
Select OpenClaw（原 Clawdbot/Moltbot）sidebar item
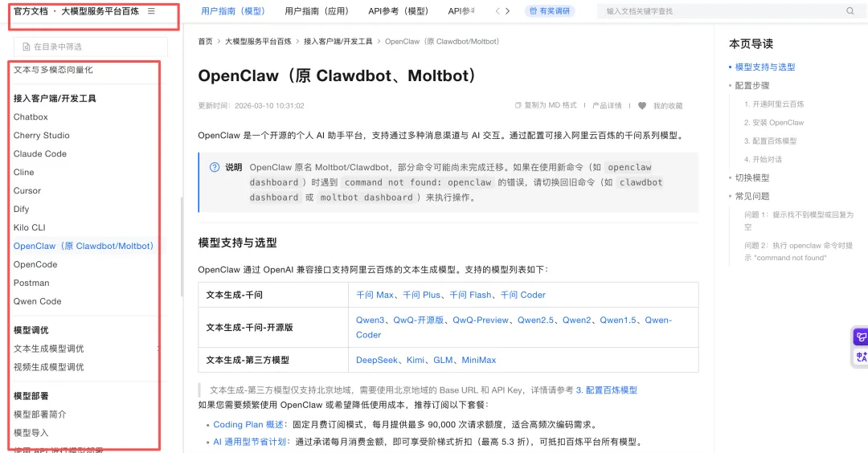84,246
